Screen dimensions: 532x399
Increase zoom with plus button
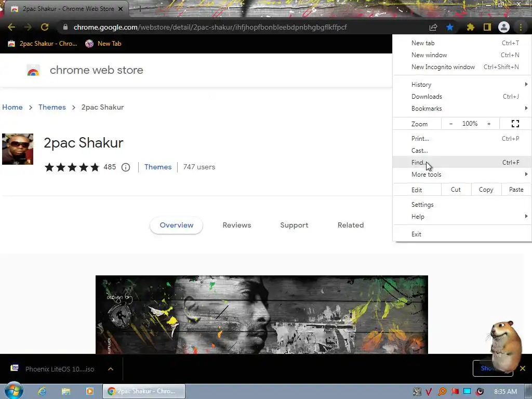click(x=489, y=124)
